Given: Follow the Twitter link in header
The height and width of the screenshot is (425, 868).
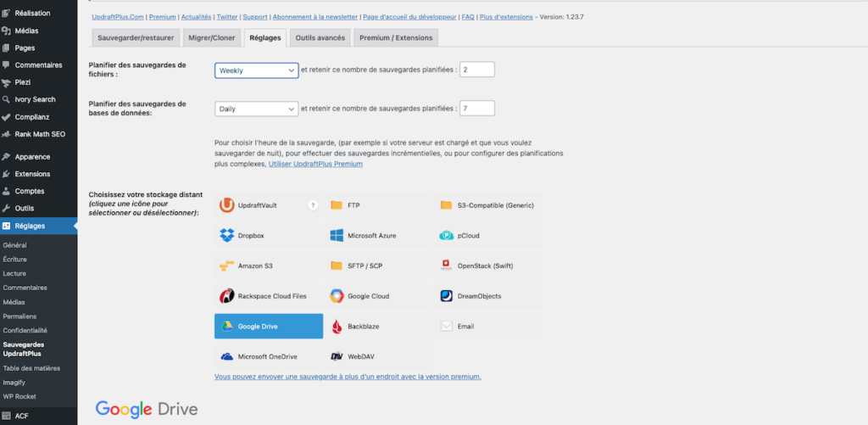Looking at the screenshot, I should coord(227,17).
